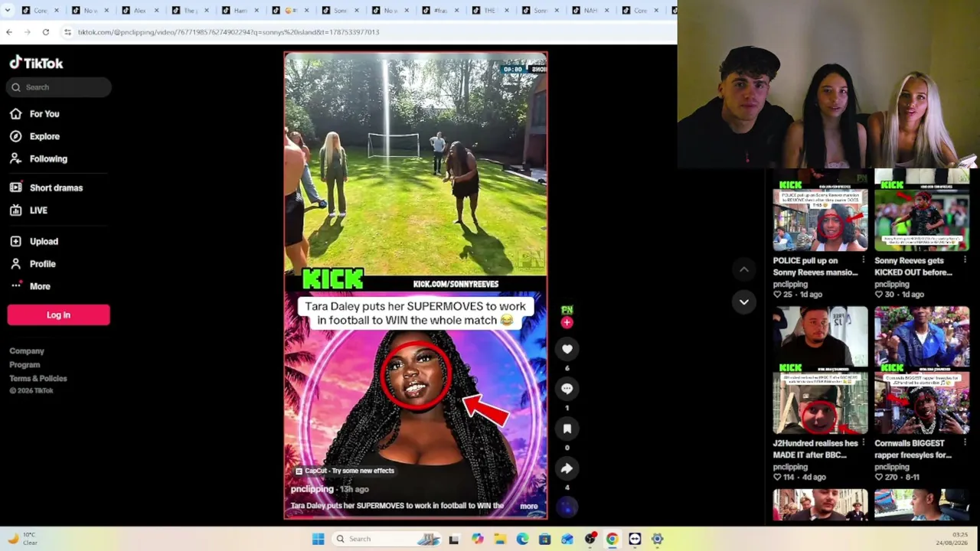Expand Terms & Policies footer section
The height and width of the screenshot is (551, 980).
tap(38, 379)
